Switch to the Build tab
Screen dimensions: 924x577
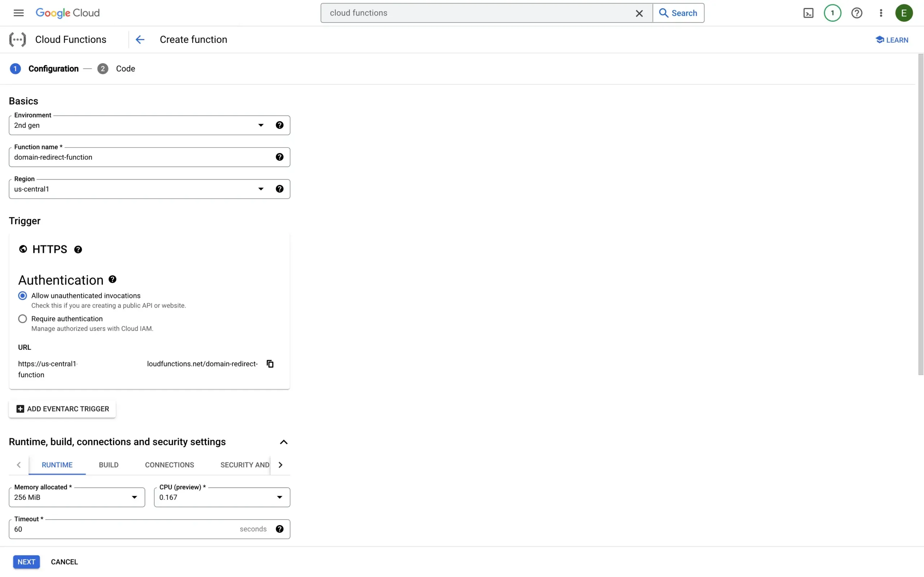(x=108, y=465)
